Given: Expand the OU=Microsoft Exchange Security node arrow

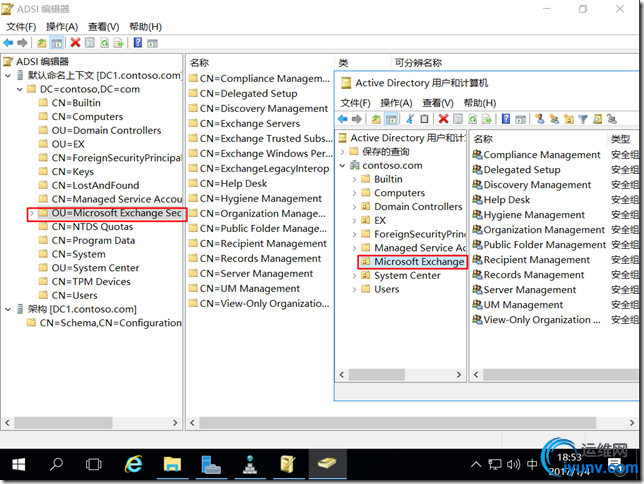Looking at the screenshot, I should coord(31,213).
